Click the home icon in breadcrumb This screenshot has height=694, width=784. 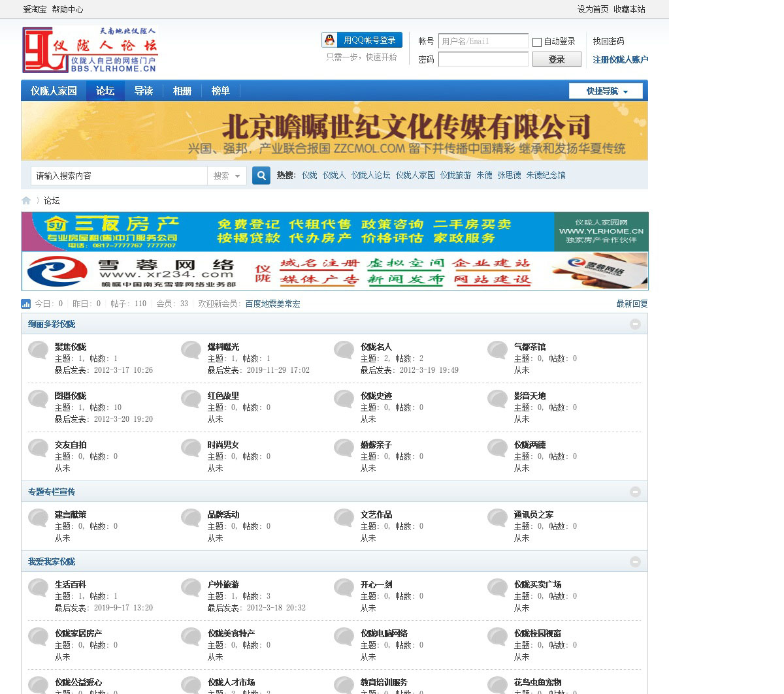pyautogui.click(x=26, y=200)
